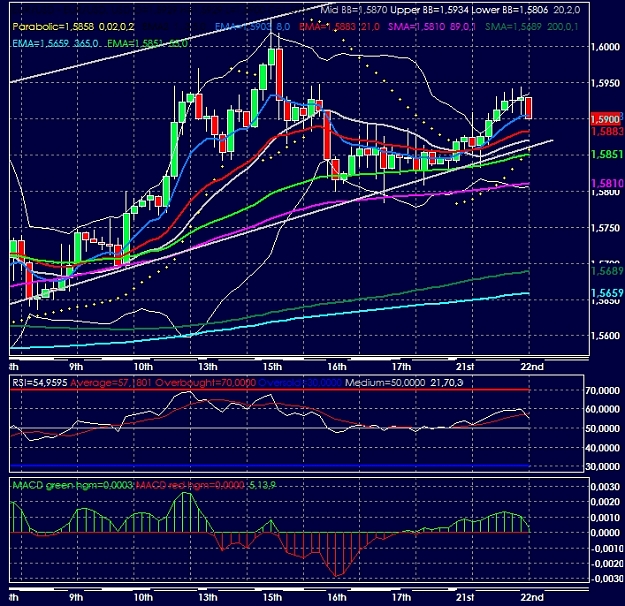Select the Average=57,1801 RSI label
Screen dimensions: 625x606
pyautogui.click(x=111, y=383)
